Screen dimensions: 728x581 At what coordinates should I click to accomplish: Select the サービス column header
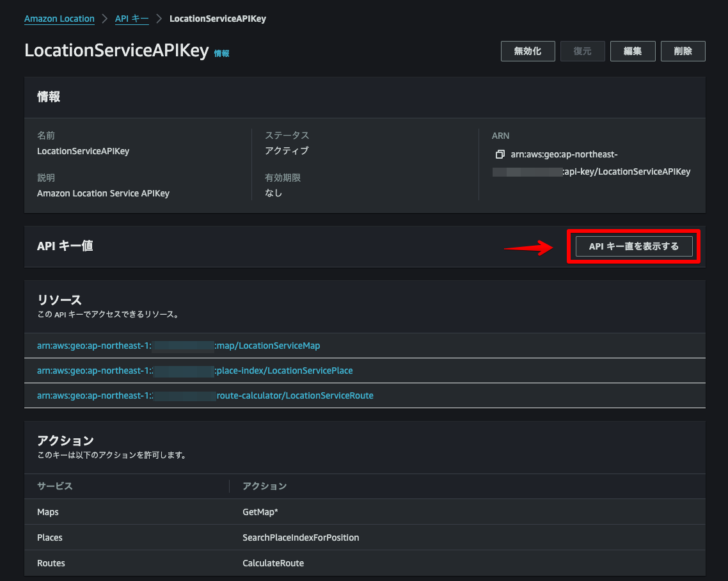point(55,486)
